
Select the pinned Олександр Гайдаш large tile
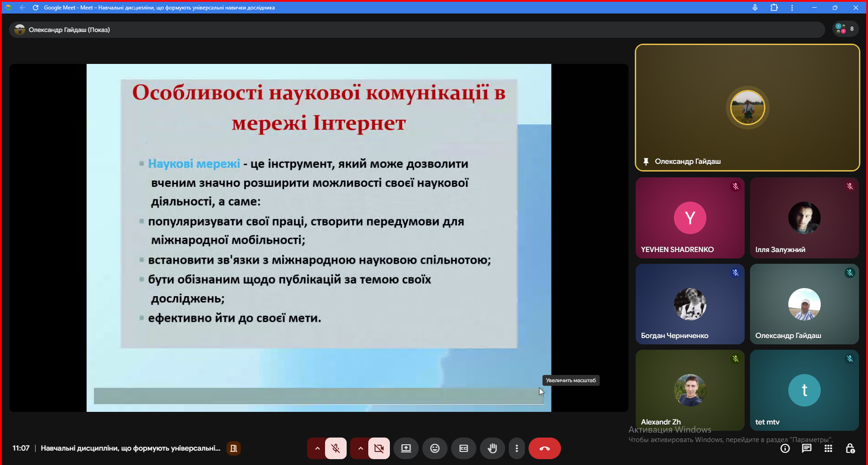coord(747,108)
